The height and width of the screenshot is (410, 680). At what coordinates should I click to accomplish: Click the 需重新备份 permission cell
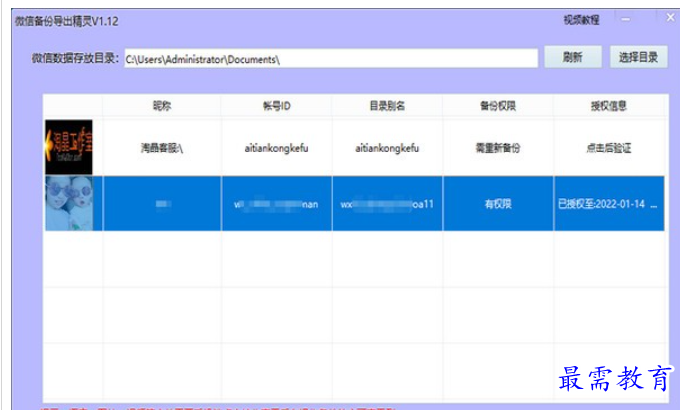pos(498,148)
